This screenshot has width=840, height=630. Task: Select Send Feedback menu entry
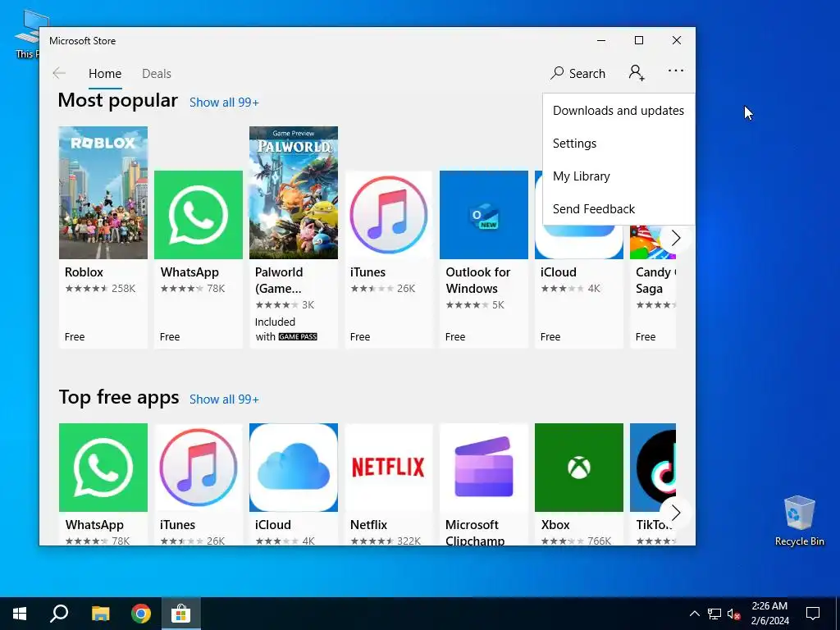pos(619,208)
